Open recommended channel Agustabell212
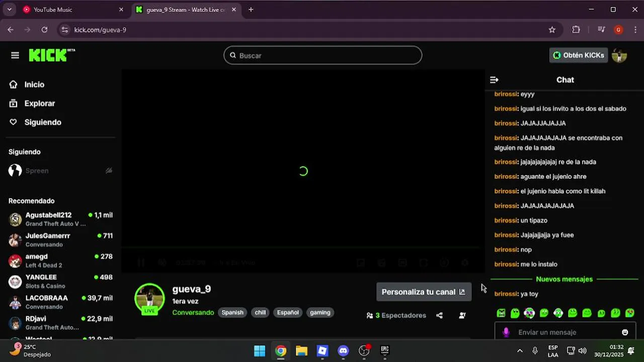This screenshot has height=362, width=644. (x=60, y=219)
